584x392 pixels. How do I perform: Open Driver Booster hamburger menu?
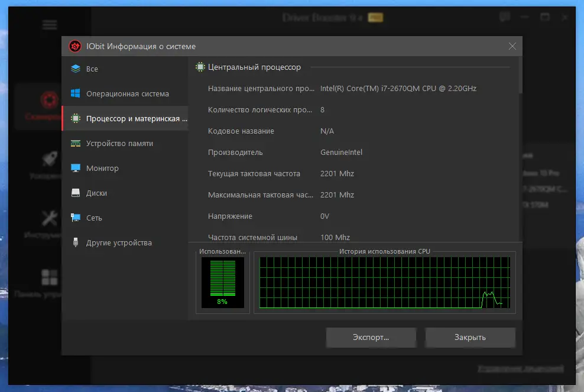pos(50,25)
